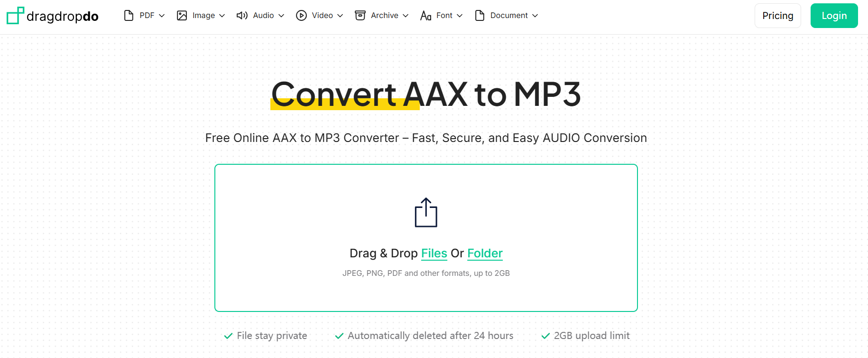The height and width of the screenshot is (358, 868).
Task: Click the Image picture icon
Action: pos(181,15)
